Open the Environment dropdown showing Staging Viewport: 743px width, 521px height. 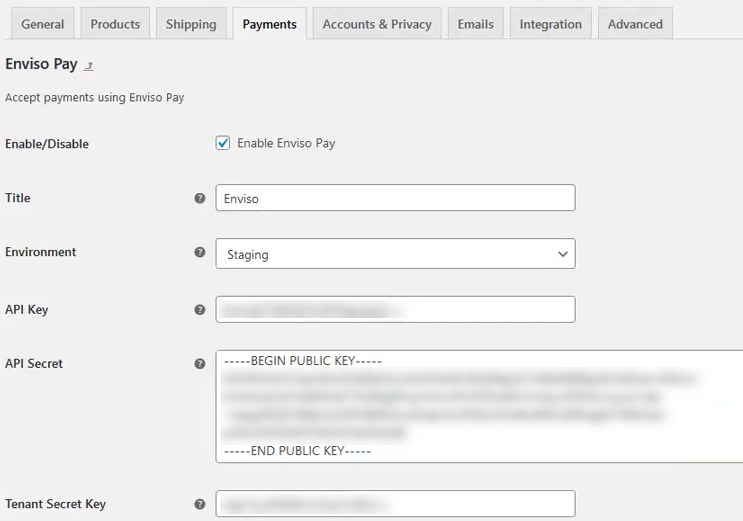(396, 254)
